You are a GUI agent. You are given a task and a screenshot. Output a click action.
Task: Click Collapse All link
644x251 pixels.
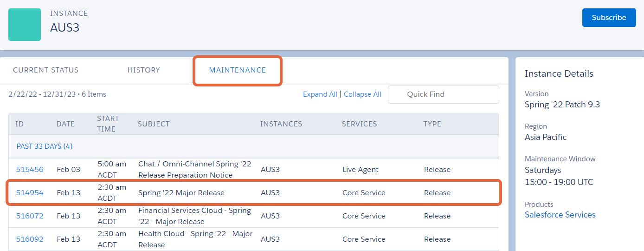pos(362,94)
